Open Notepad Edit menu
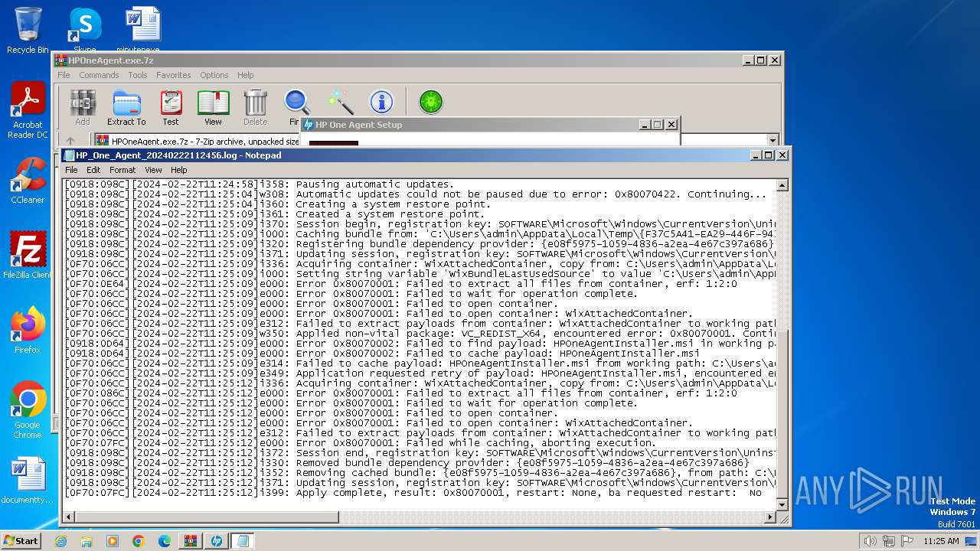This screenshot has width=980, height=551. click(x=93, y=170)
